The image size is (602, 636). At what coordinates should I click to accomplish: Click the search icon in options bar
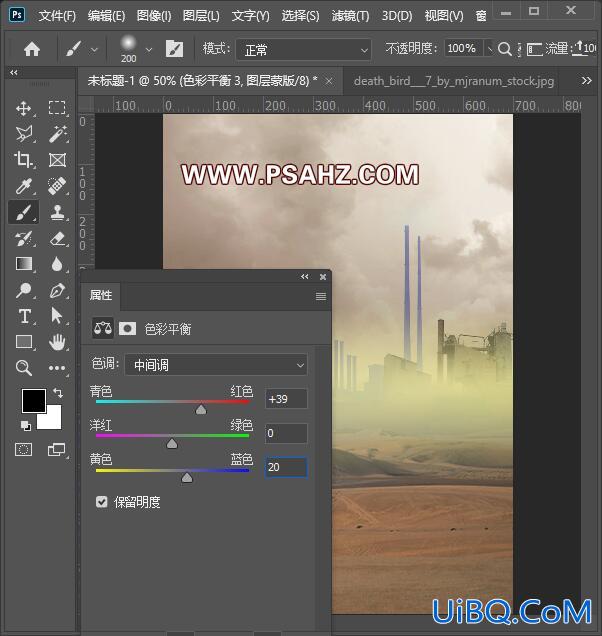(504, 49)
